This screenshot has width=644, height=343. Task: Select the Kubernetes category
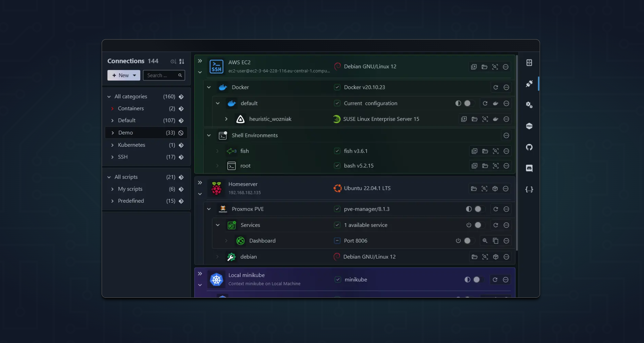(131, 145)
